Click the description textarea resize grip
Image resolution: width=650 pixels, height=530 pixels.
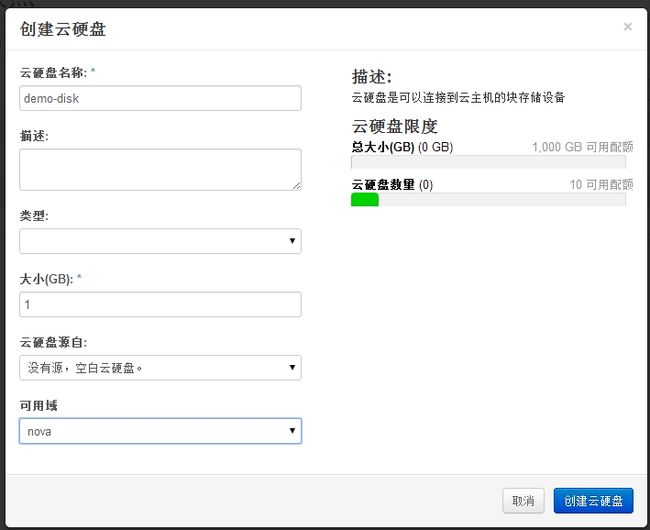(x=297, y=186)
